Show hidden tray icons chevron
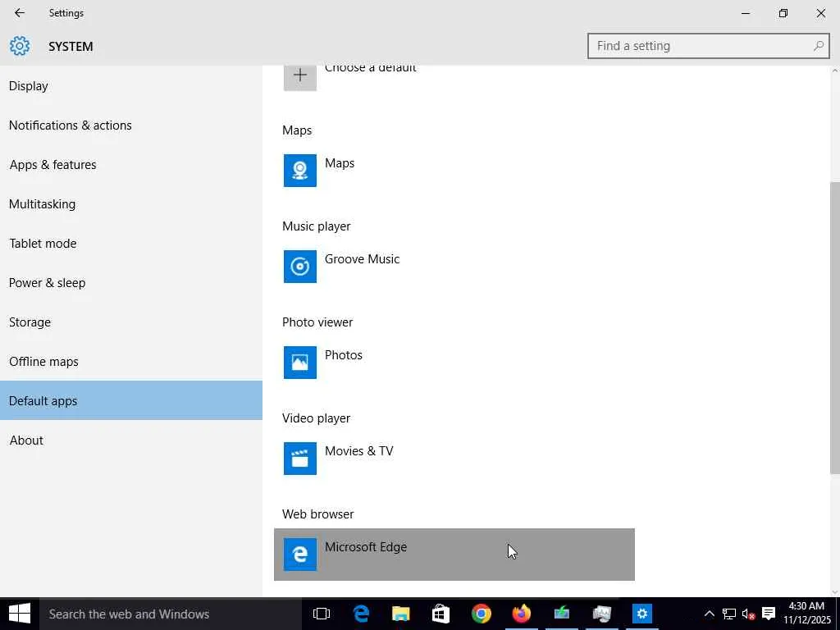The height and width of the screenshot is (630, 840). pos(709,614)
